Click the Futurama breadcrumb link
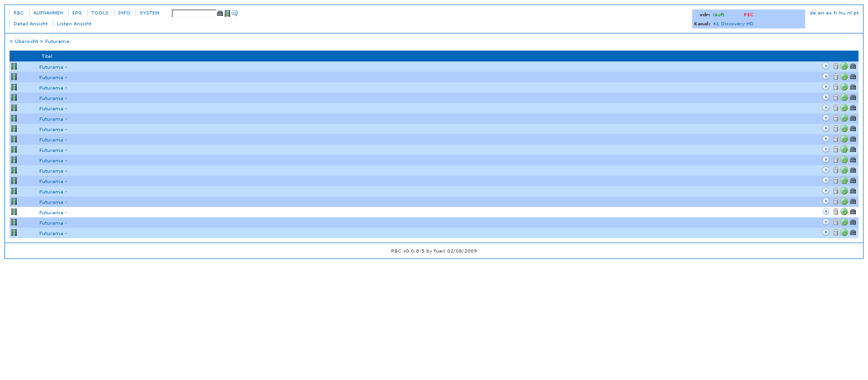 (57, 42)
